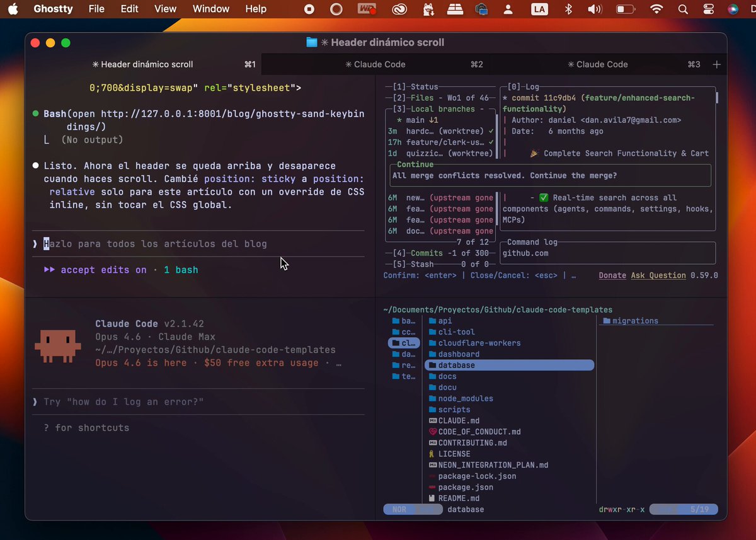Switch to the Claude Code tab ⌘3

[x=598, y=64]
